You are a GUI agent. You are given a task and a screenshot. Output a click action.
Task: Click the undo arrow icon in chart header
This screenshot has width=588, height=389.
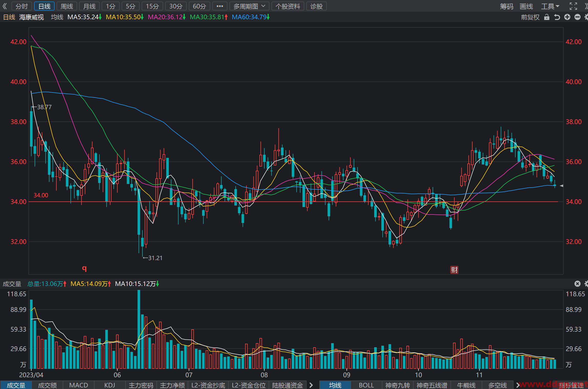point(557,17)
